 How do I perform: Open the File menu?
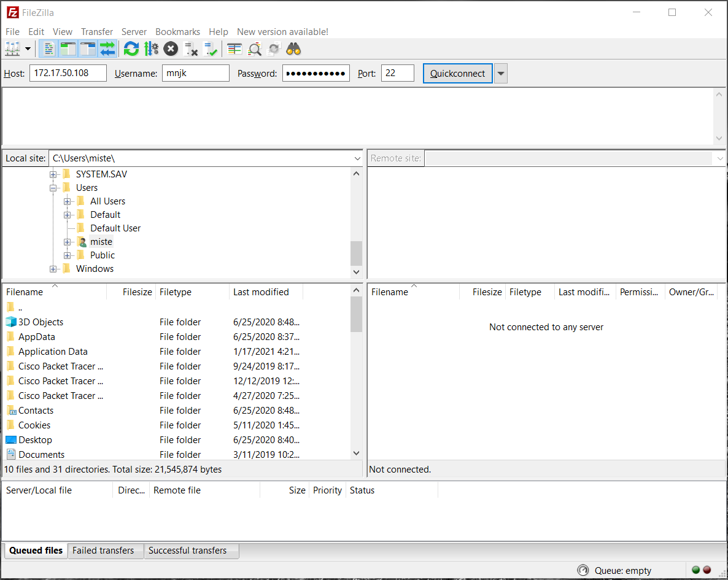(x=12, y=31)
